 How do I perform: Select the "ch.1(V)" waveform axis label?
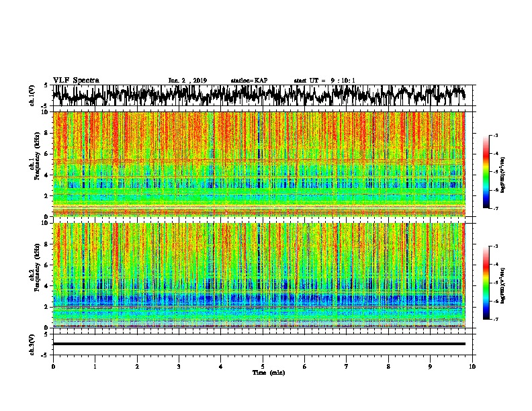pyautogui.click(x=32, y=95)
